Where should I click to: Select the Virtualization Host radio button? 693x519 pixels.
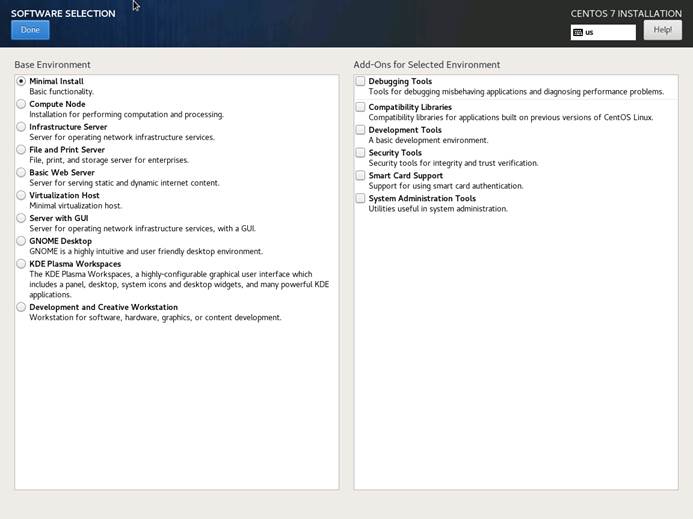click(21, 195)
